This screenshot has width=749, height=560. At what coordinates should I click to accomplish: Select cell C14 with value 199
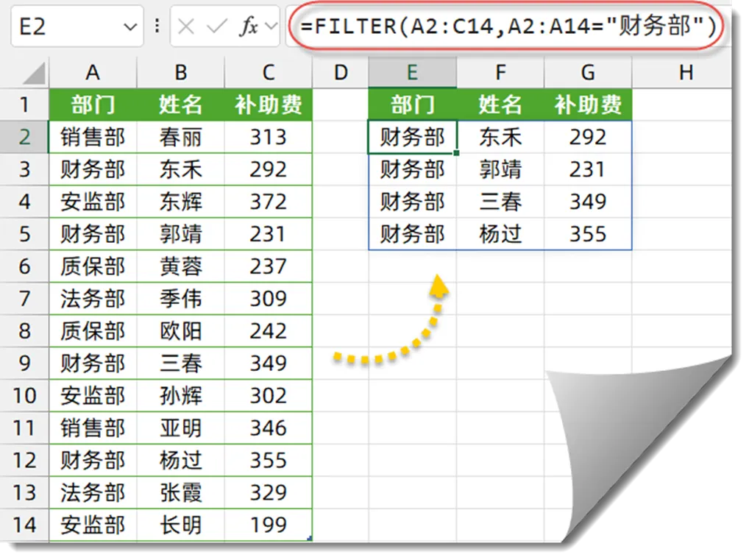click(268, 525)
